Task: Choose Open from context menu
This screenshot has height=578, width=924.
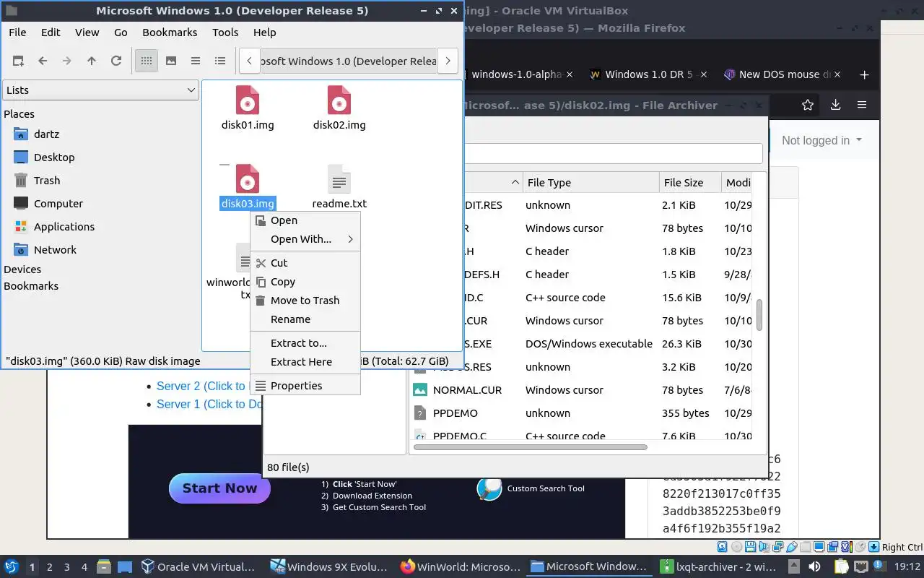Action: (x=305, y=220)
